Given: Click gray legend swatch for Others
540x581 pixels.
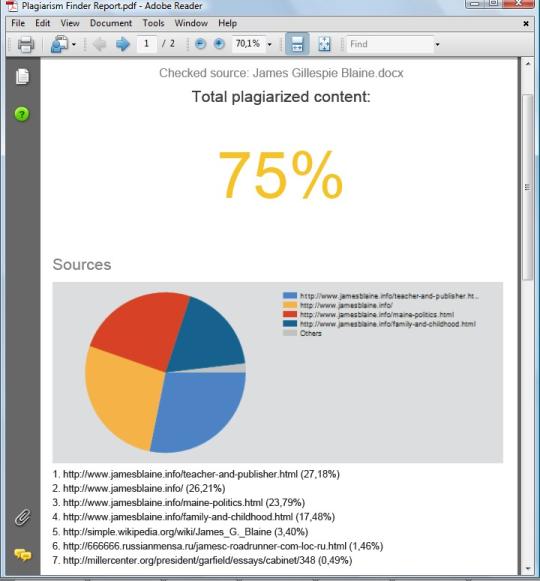Looking at the screenshot, I should click(290, 333).
